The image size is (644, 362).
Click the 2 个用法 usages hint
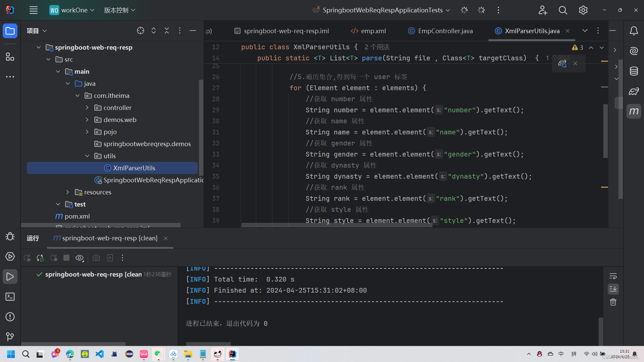pyautogui.click(x=377, y=47)
